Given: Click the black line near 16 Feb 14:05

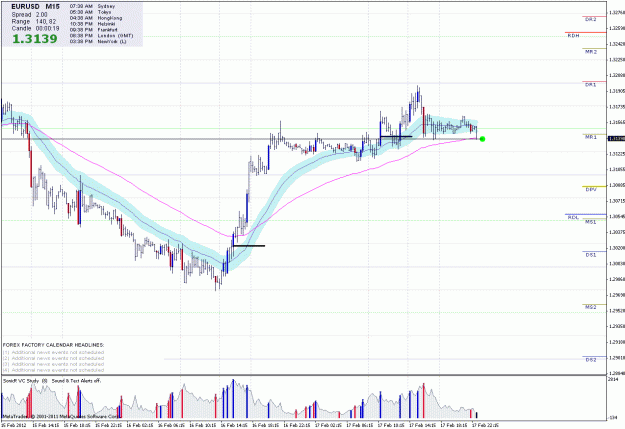Looking at the screenshot, I should click(x=249, y=246).
